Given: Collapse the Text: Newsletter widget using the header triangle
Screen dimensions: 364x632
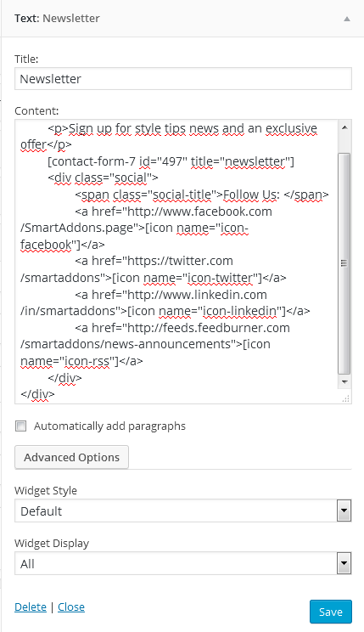Looking at the screenshot, I should (347, 19).
